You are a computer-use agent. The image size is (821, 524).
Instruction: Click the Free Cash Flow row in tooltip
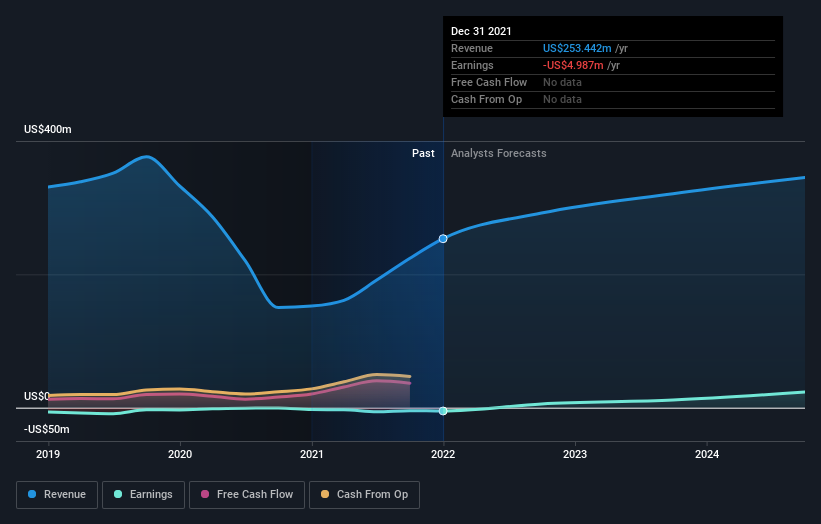pos(613,82)
